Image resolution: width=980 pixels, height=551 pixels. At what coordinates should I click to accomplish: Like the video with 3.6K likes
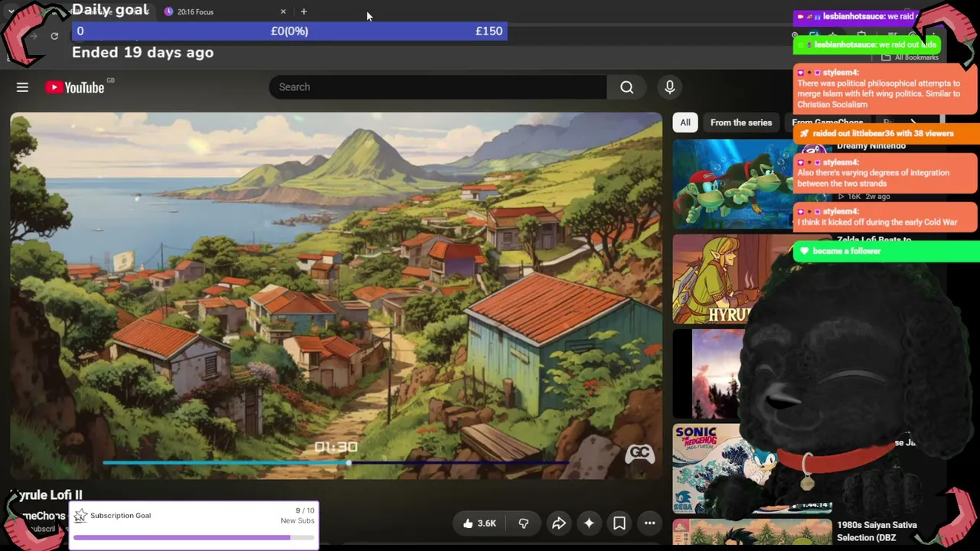coord(480,523)
